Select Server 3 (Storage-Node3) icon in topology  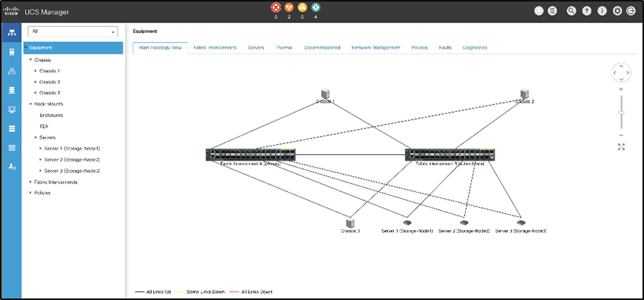tap(521, 222)
